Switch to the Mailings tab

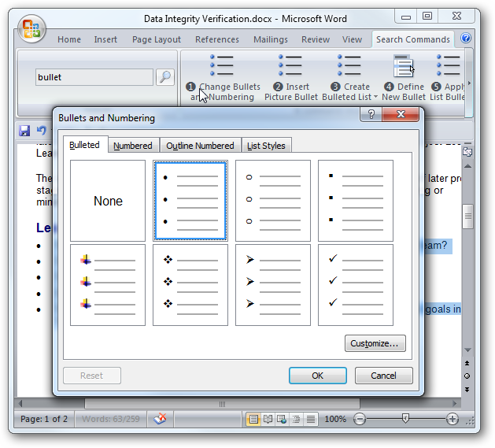(271, 39)
